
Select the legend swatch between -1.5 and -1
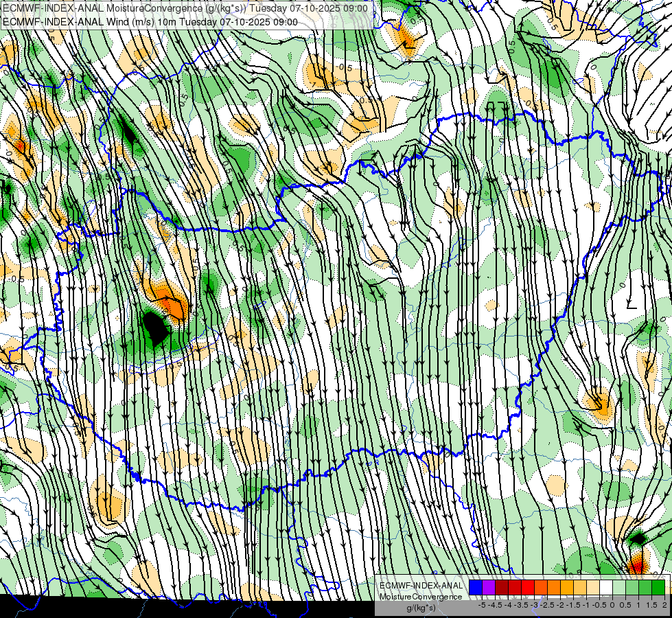580,588
